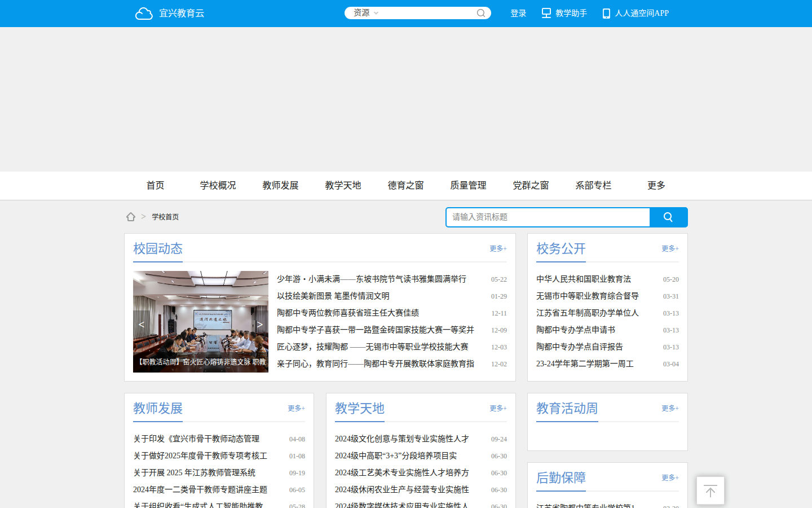Image resolution: width=812 pixels, height=508 pixels.
Task: Show the previous carousel slide
Action: (142, 325)
